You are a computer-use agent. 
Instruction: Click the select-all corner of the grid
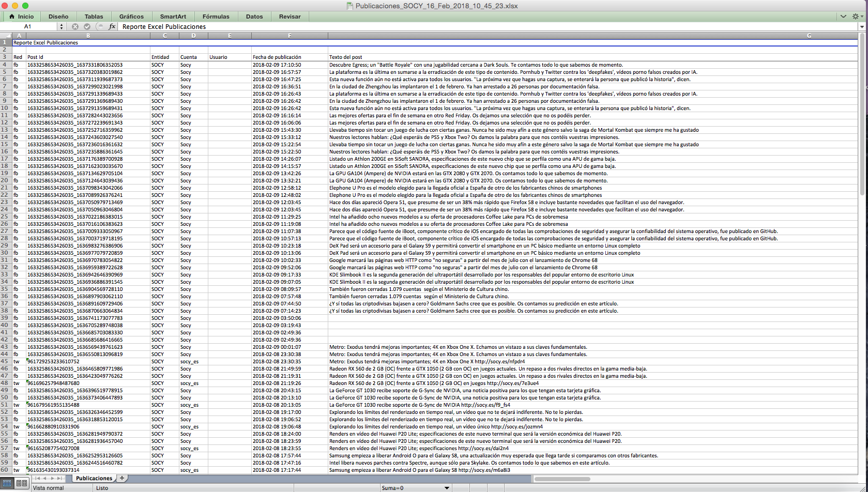tap(6, 36)
